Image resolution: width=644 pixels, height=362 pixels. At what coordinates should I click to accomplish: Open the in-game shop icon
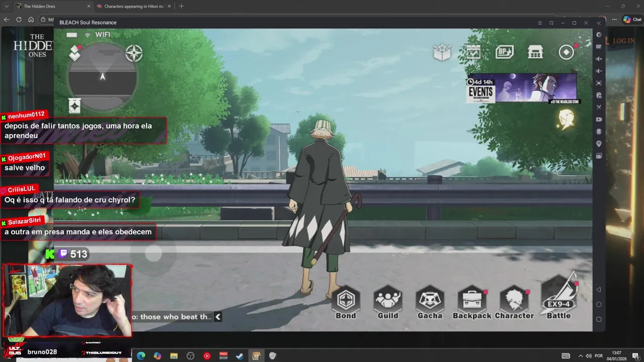535,52
